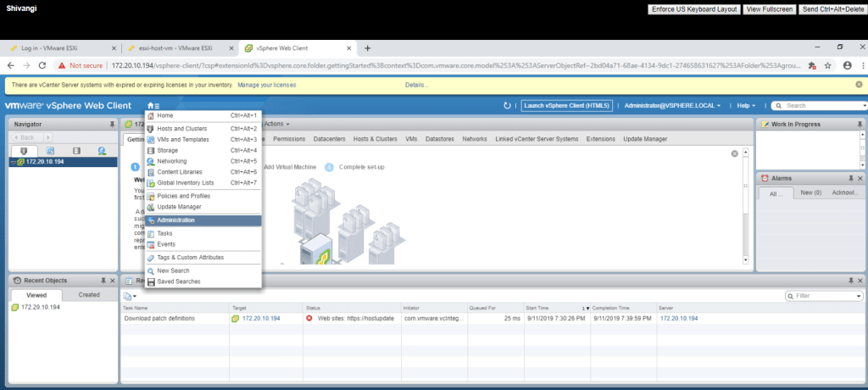Click the Filter field in recent tasks
Image resolution: width=868 pixels, height=390 pixels.
pyautogui.click(x=827, y=296)
